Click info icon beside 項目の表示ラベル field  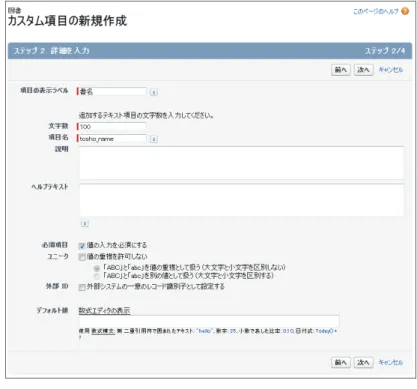point(154,92)
